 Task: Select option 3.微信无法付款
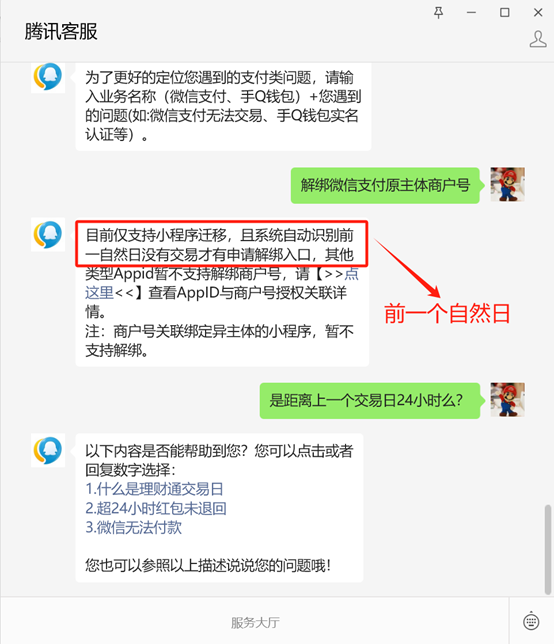[133, 527]
